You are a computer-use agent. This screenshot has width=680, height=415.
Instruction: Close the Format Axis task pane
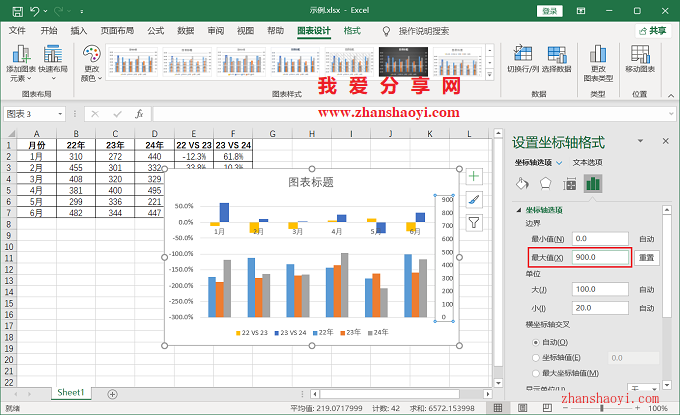[x=665, y=141]
